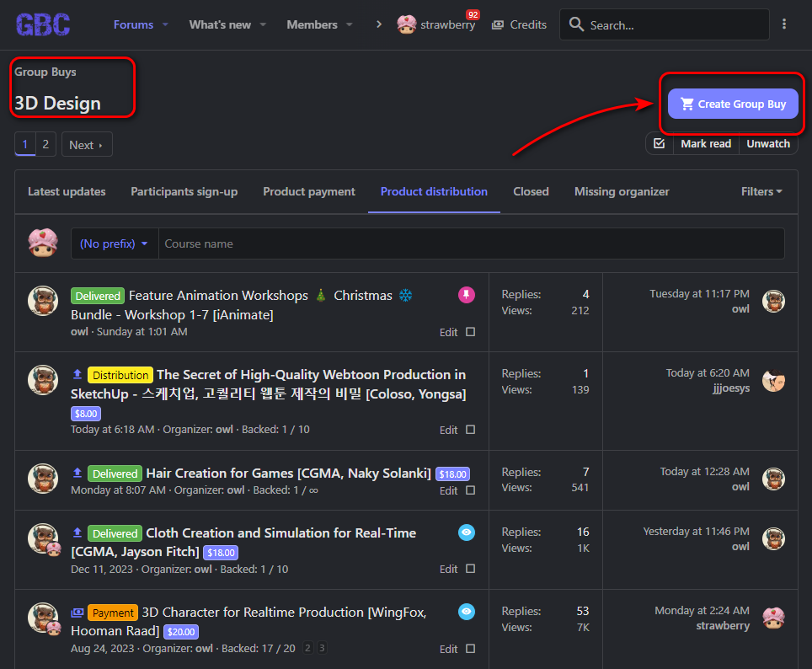The image size is (812, 669).
Task: Click the GBC logo
Action: tap(43, 24)
